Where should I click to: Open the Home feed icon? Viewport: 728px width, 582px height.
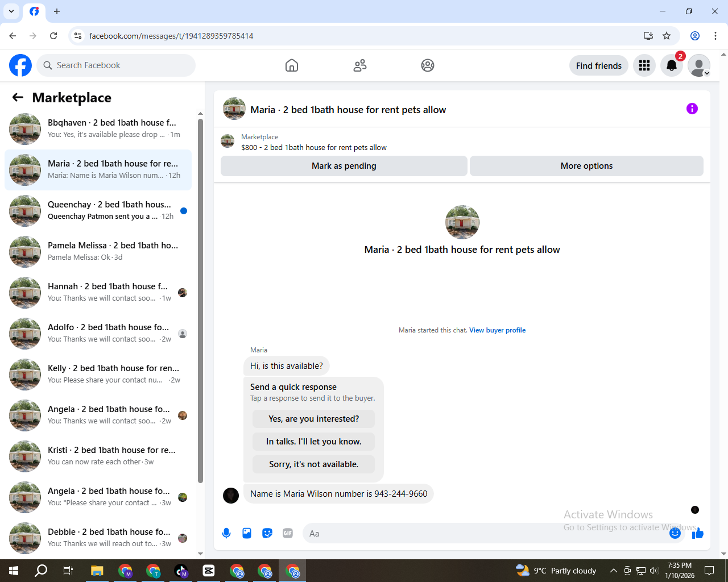pyautogui.click(x=292, y=65)
